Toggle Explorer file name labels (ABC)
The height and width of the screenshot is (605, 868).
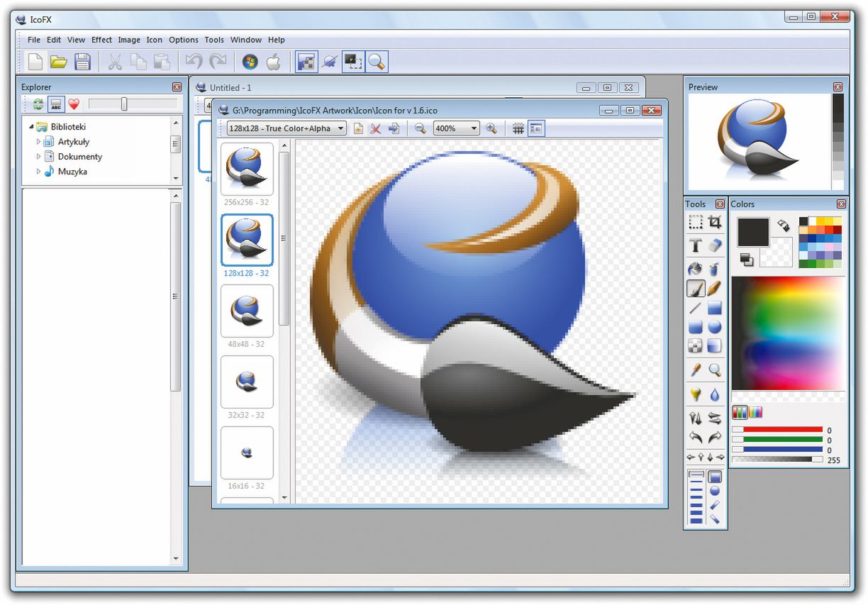(x=56, y=104)
